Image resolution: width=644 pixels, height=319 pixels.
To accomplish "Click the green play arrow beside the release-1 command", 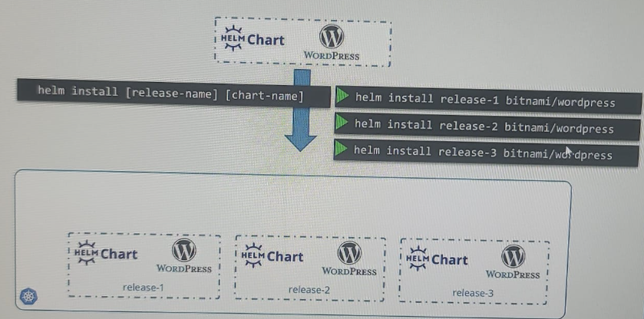I will 342,96.
